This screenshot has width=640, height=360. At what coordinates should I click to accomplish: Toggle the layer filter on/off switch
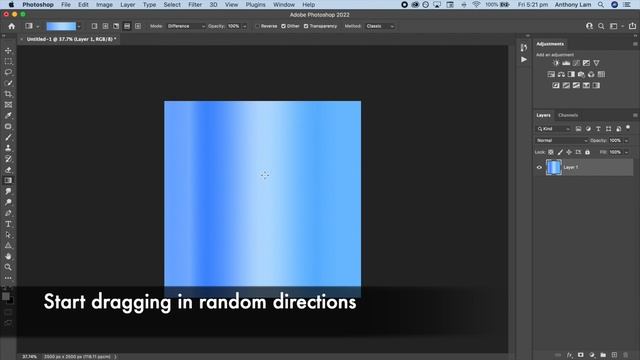click(x=628, y=128)
